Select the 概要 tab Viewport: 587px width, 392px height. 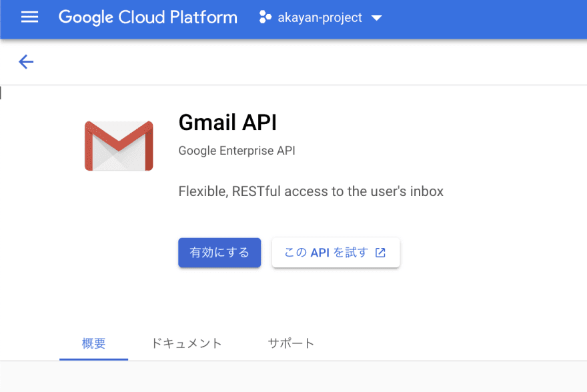[93, 343]
